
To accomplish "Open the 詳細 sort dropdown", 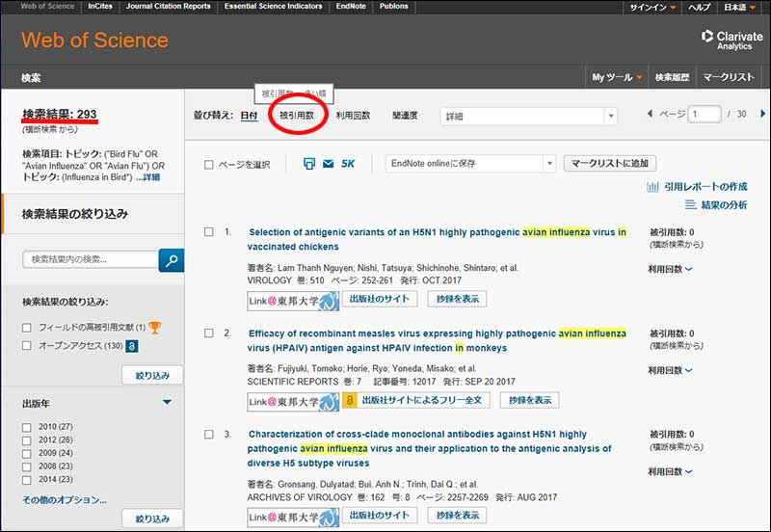I will 528,117.
